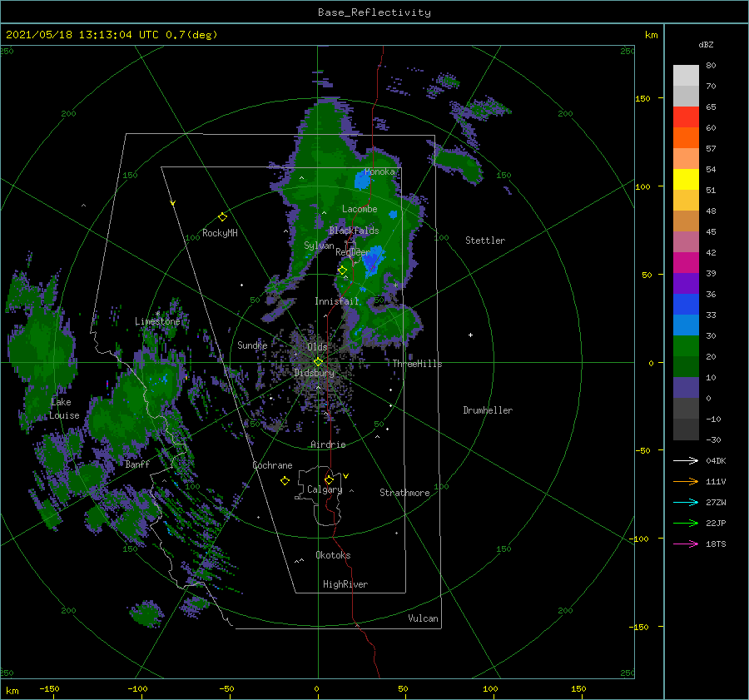
Task: Click the Innisfail city label
Action: tap(336, 301)
